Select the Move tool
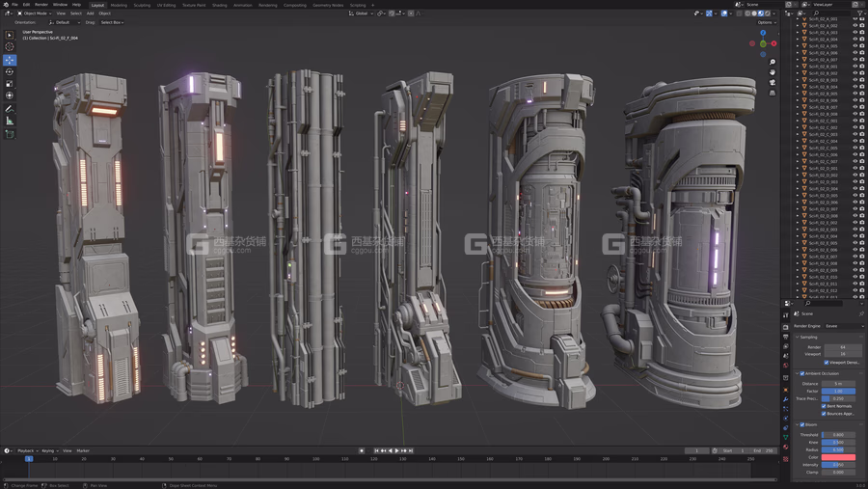868x489 pixels. click(10, 60)
